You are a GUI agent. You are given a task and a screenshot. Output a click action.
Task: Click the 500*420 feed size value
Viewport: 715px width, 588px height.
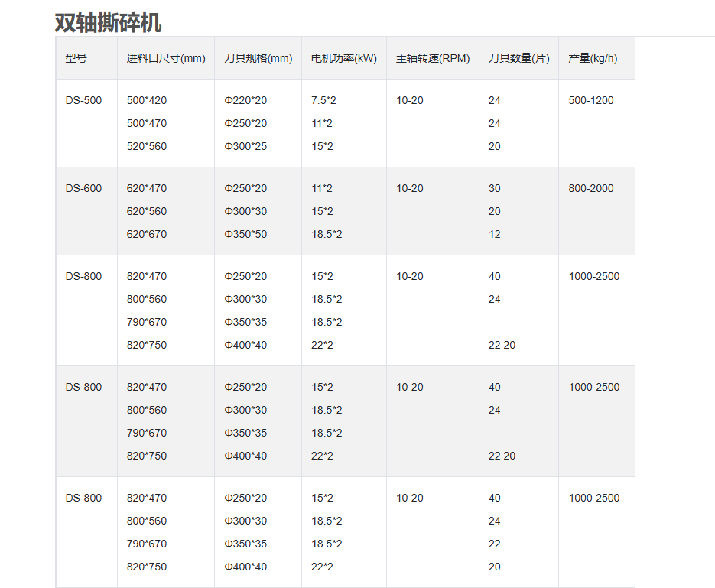pos(146,100)
